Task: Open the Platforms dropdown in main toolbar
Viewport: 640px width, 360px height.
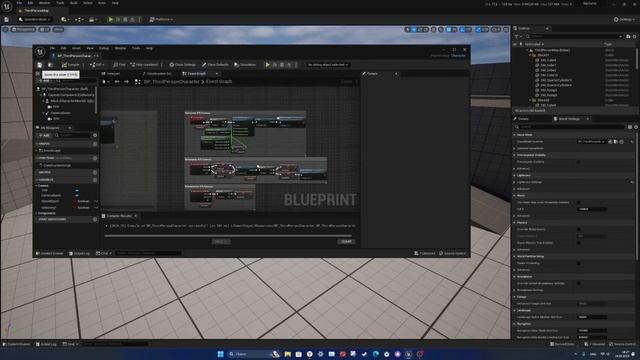Action: 161,19
